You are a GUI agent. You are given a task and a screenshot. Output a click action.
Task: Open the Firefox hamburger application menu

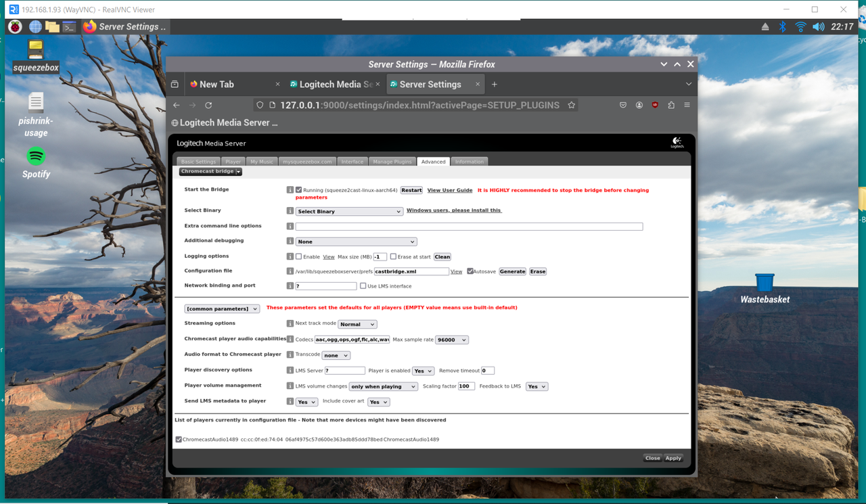(687, 106)
